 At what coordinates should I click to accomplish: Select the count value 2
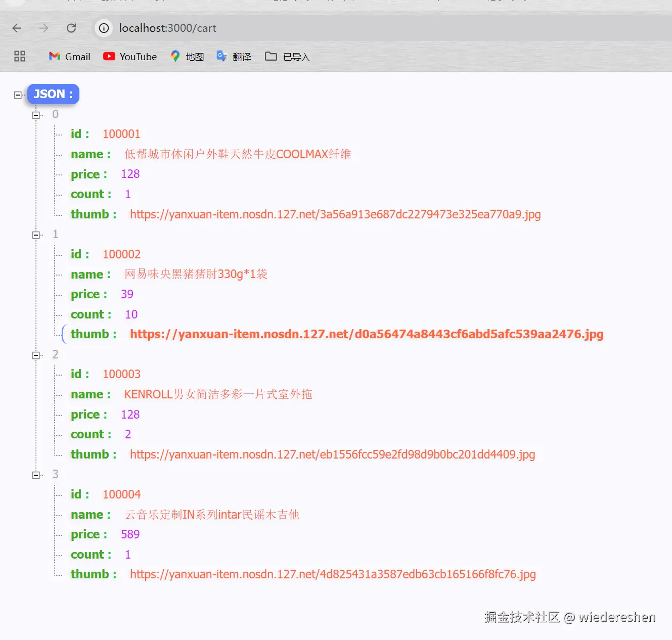point(128,434)
